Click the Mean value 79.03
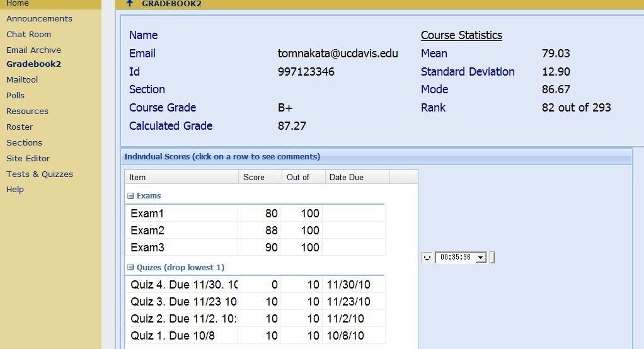 [x=556, y=54]
